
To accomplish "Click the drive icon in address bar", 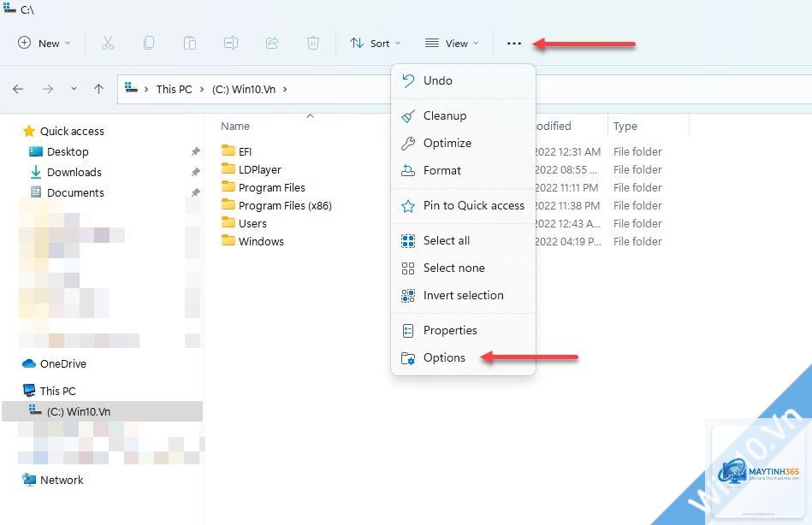I will click(132, 88).
